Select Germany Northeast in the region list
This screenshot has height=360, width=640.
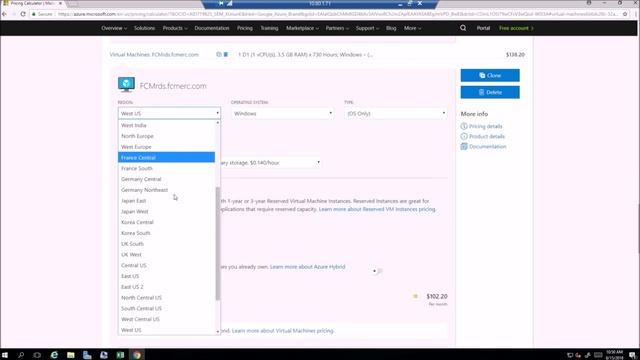(167, 190)
